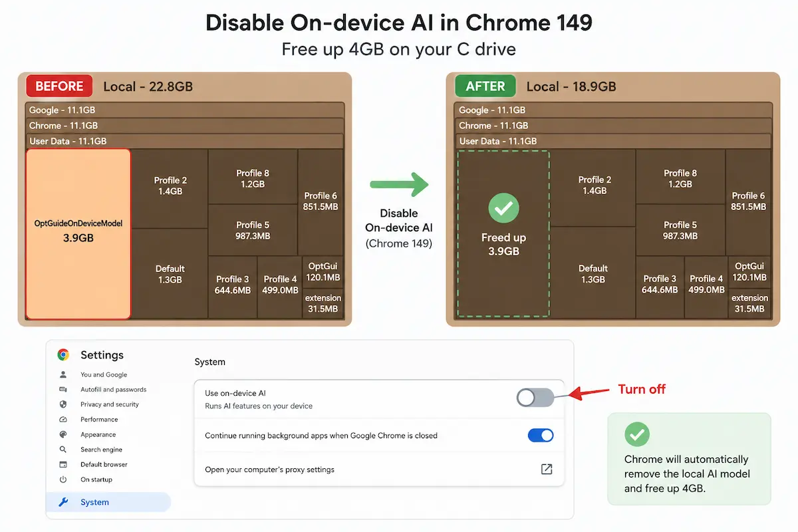Click User Data - 11.1GB bar in After treemap

point(614,141)
